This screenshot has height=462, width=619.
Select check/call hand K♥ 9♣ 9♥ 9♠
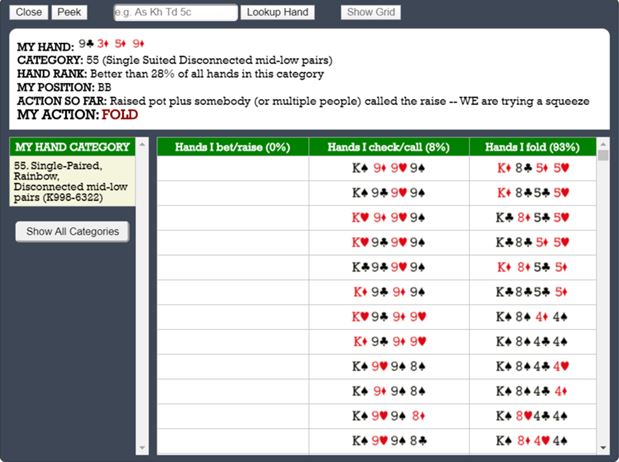tap(389, 242)
